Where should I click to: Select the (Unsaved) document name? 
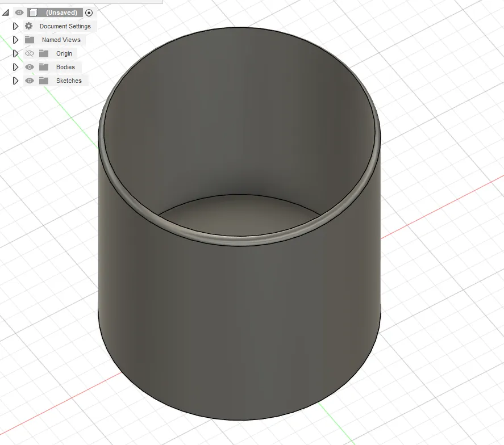click(61, 12)
